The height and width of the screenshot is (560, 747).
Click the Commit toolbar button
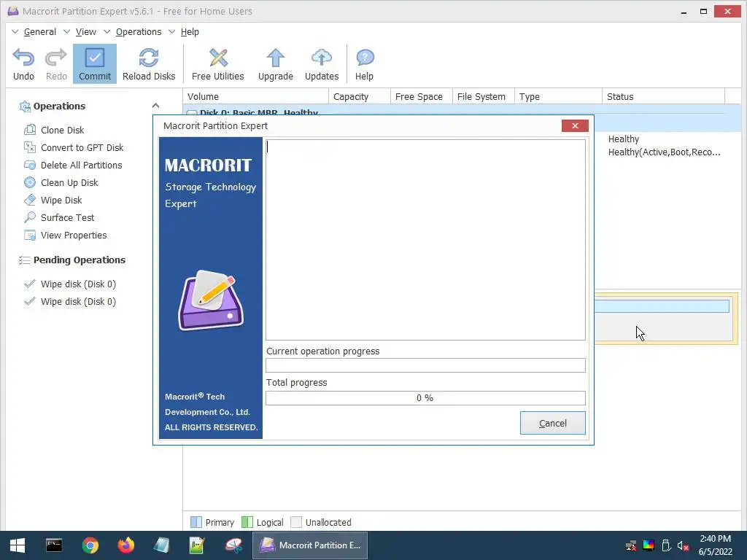point(95,64)
